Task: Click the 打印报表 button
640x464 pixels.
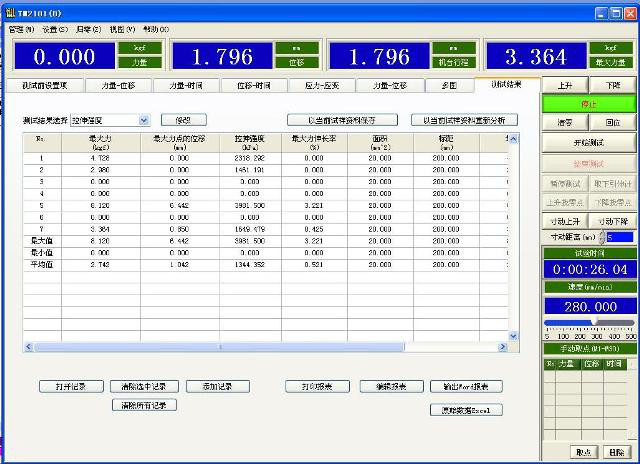Action: [x=317, y=386]
